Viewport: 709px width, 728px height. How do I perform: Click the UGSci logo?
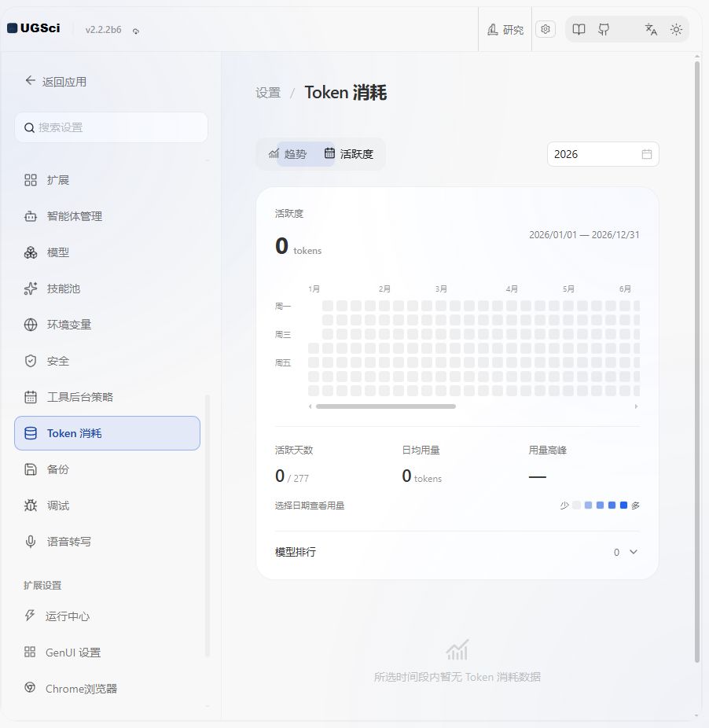pyautogui.click(x=34, y=28)
